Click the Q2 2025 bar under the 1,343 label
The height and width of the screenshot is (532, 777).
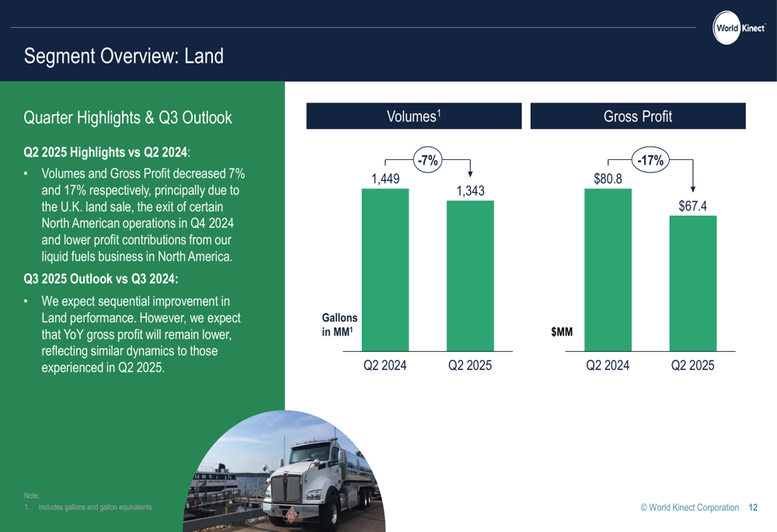(x=470, y=276)
